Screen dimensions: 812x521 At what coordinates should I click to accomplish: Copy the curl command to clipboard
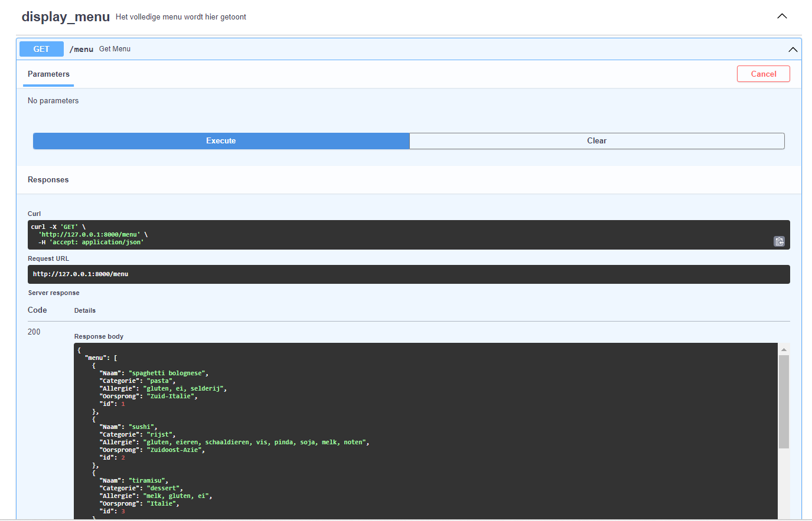point(779,241)
